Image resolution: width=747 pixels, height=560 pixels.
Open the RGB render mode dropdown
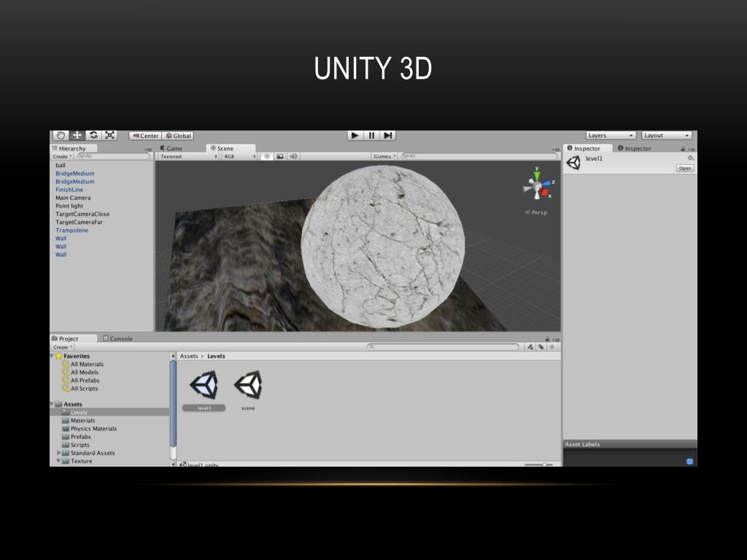click(239, 156)
